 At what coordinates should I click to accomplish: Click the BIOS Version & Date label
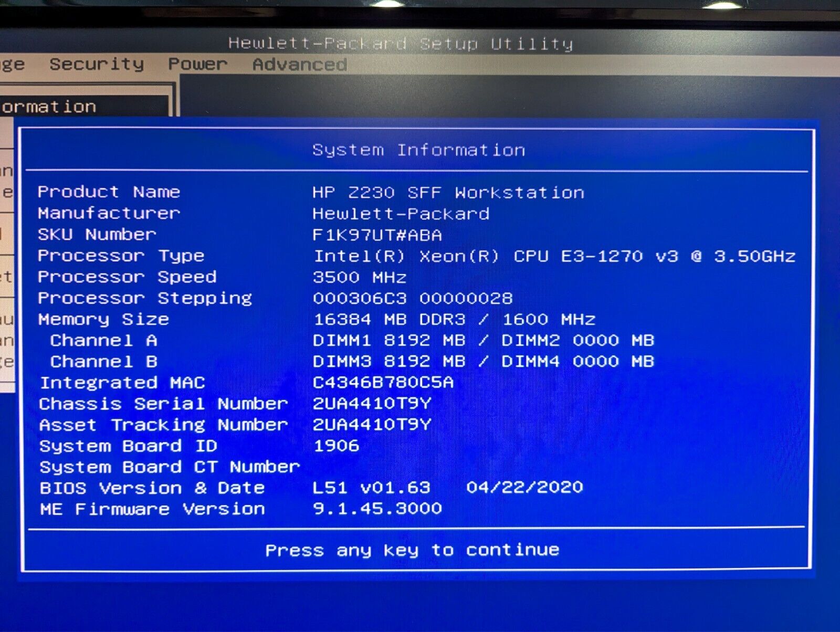(152, 488)
